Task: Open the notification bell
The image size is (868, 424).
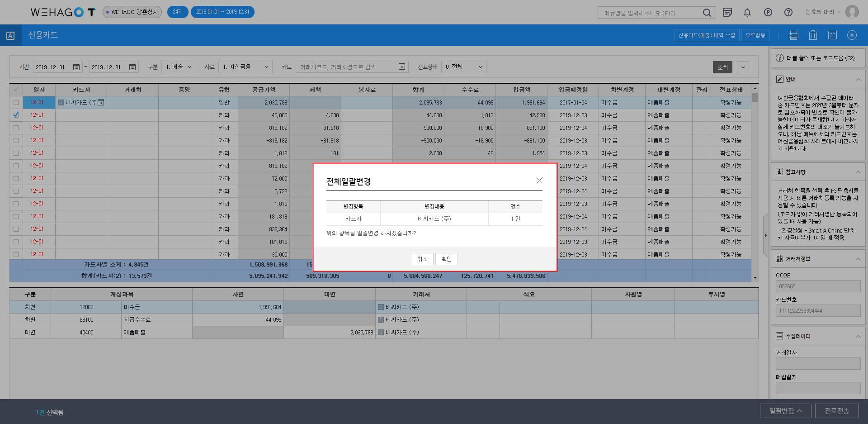Action: tap(747, 13)
